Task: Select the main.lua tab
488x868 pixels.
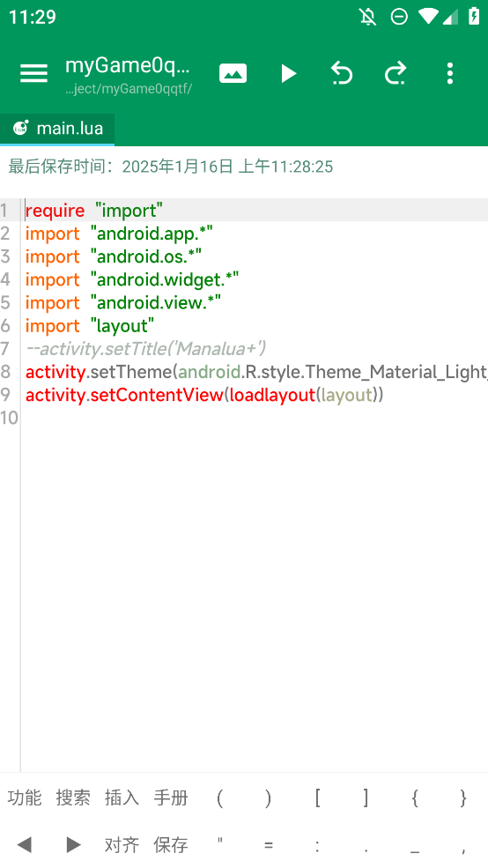Action: click(57, 129)
